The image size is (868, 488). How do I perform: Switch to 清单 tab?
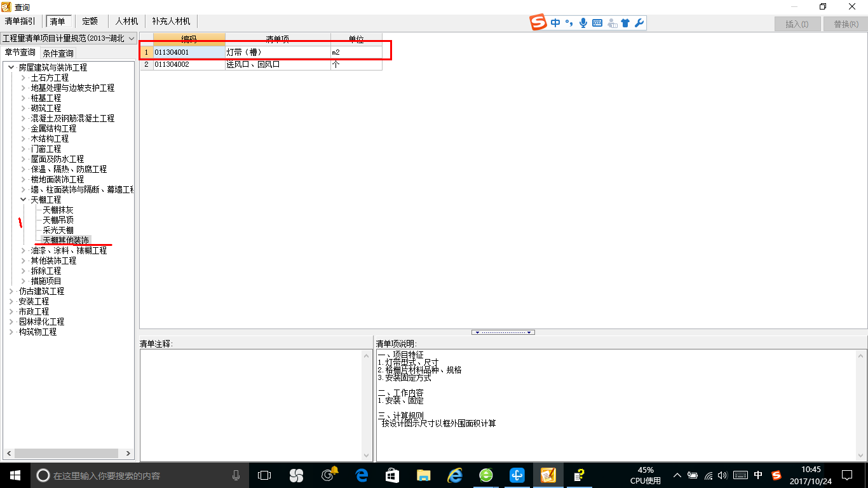(57, 22)
